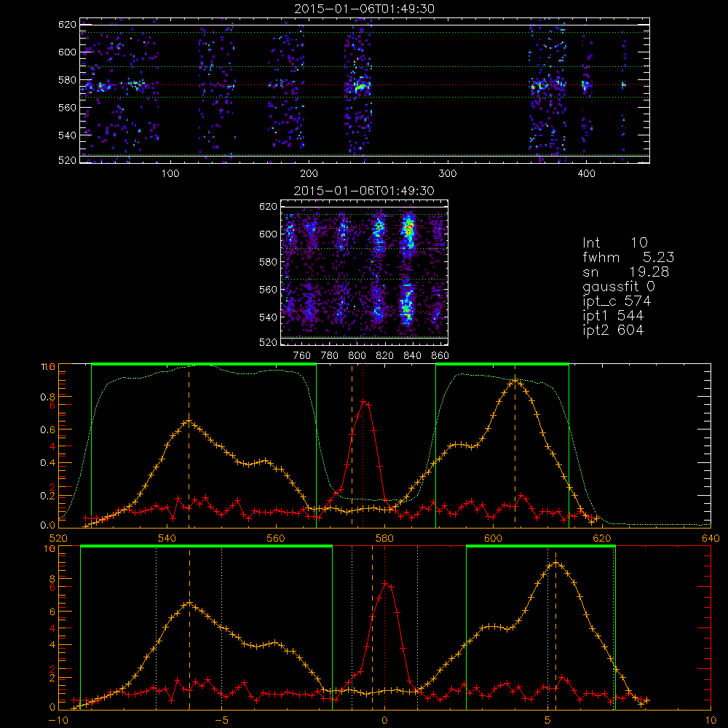
Task: Click the timestamp title above the wide top image
Action: coord(365,9)
